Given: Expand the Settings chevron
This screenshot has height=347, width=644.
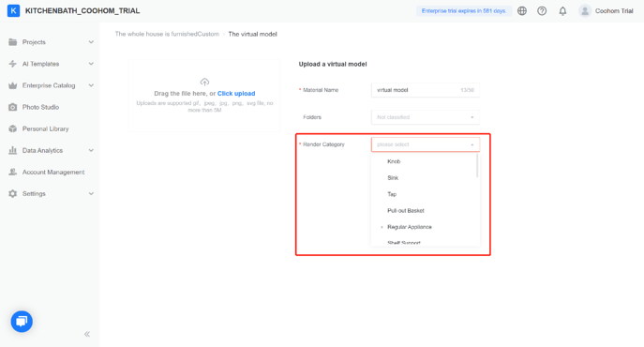Looking at the screenshot, I should pos(91,193).
